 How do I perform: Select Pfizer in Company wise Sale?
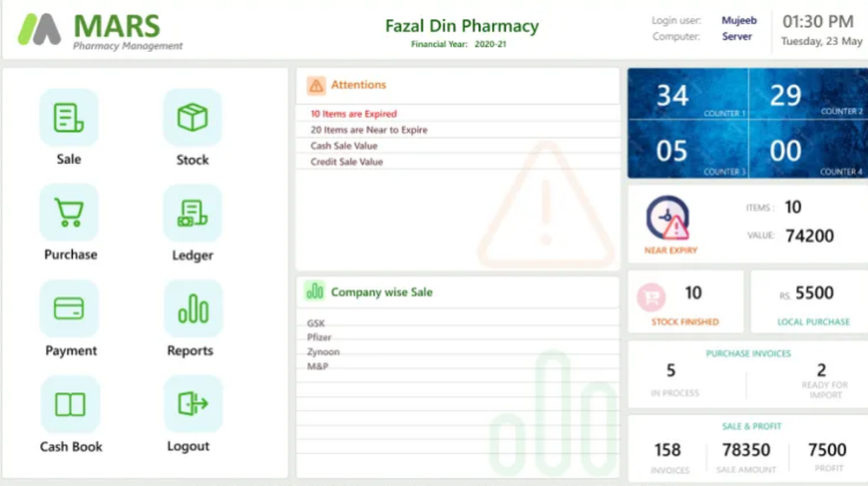[x=319, y=337]
